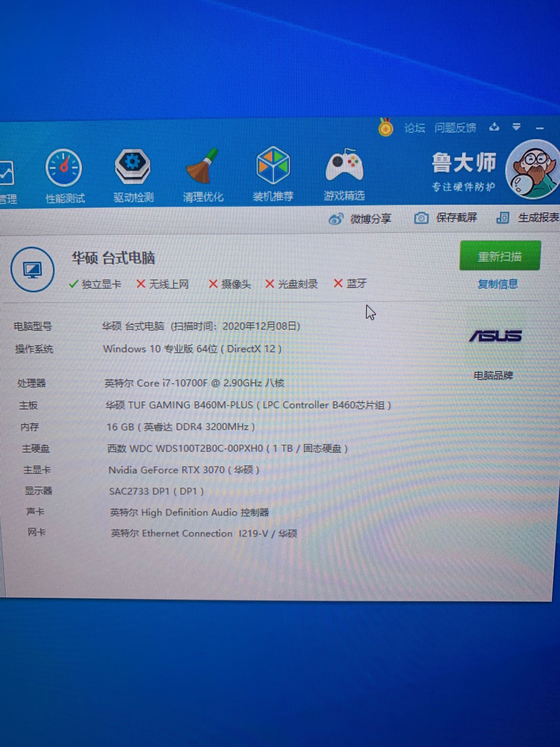Open the 问题反馈 feedback link
Viewport: 560px width, 747px height.
(455, 128)
